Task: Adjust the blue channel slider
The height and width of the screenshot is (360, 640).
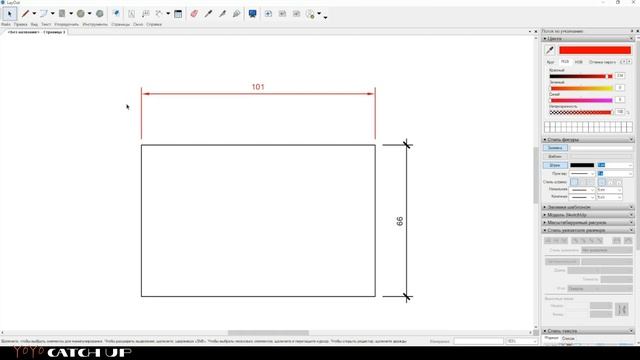Action: click(x=581, y=100)
